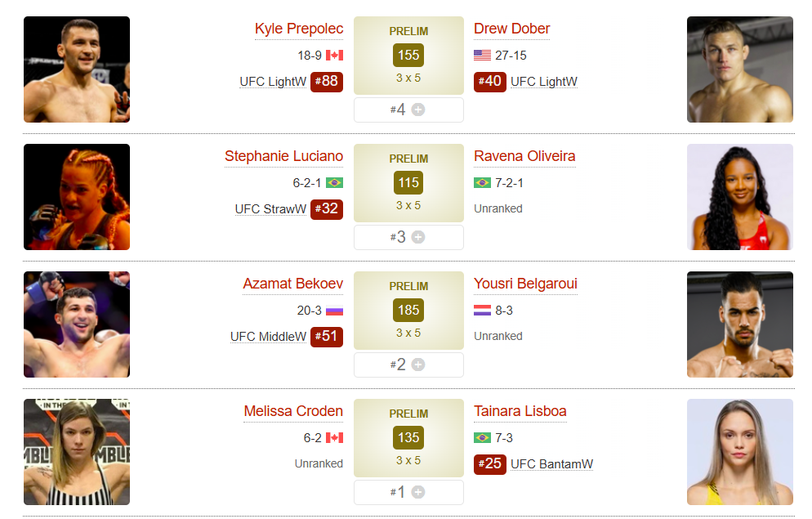The image size is (812, 519).
Task: Click Drew Dober's photo thumbnail
Action: click(740, 69)
